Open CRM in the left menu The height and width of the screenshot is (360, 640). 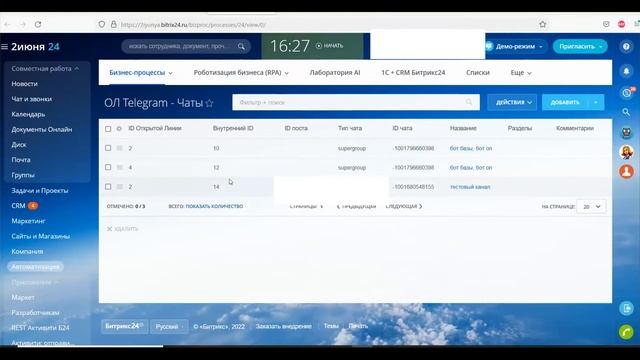click(x=18, y=206)
